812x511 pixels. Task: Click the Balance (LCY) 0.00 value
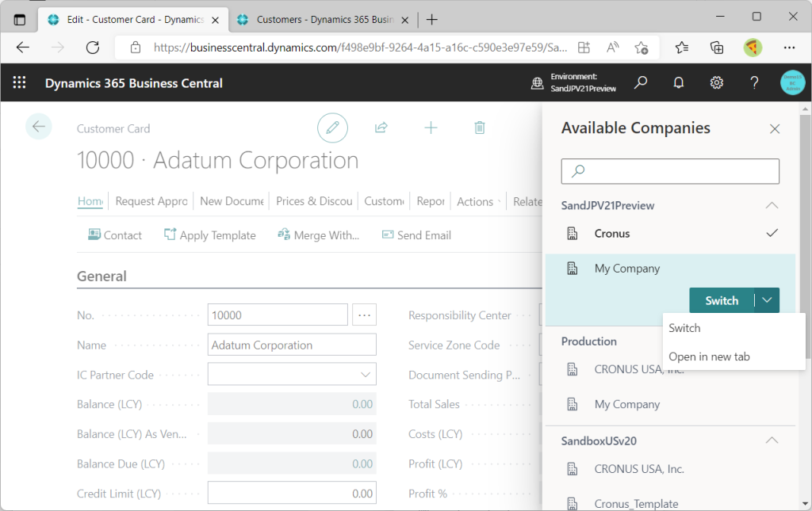[362, 404]
